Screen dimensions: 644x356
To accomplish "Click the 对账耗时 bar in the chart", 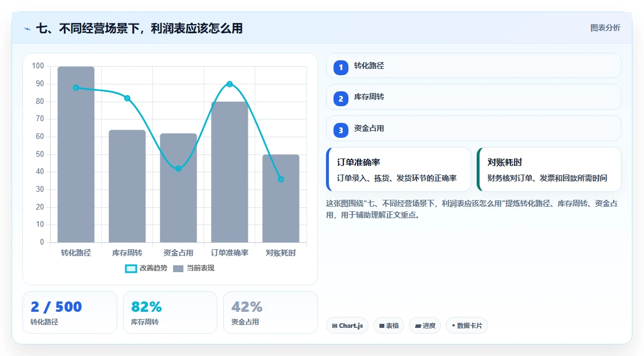I will pos(281,199).
